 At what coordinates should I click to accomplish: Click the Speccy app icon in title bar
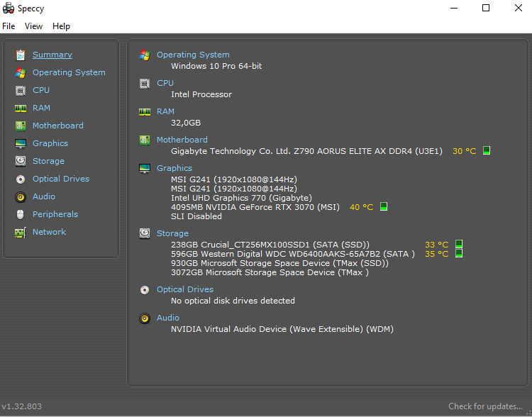click(x=8, y=8)
